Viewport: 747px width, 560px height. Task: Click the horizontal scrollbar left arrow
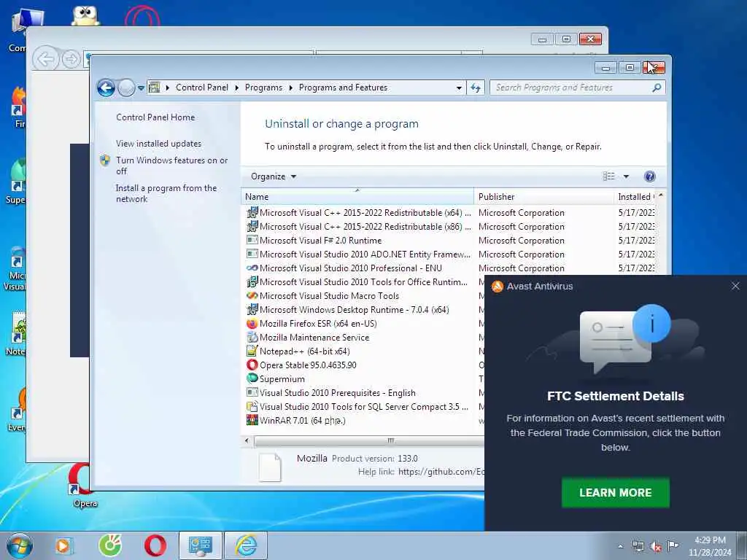247,440
